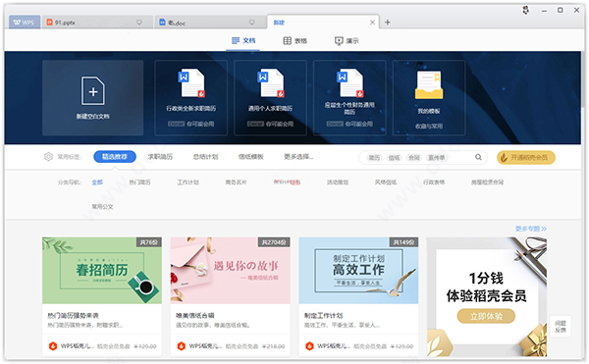Image resolution: width=589 pixels, height=364 pixels.
Task: Select the 精选推荐 tag pill
Action: 115,156
